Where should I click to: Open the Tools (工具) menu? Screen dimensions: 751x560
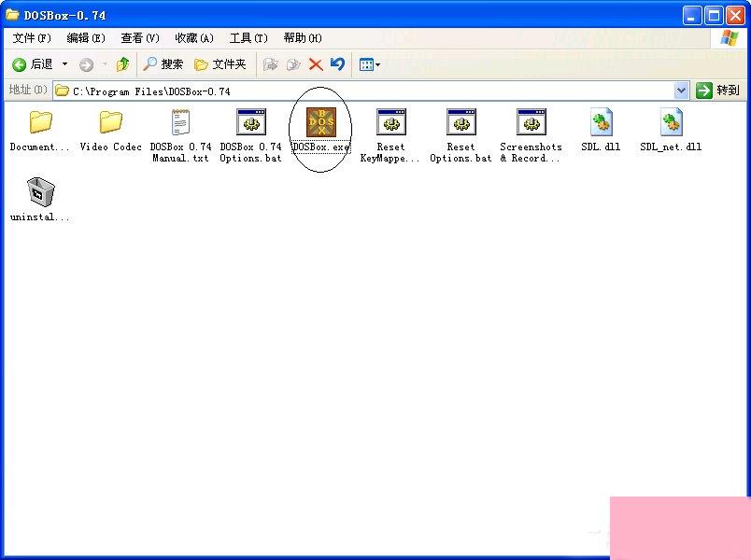(x=248, y=38)
